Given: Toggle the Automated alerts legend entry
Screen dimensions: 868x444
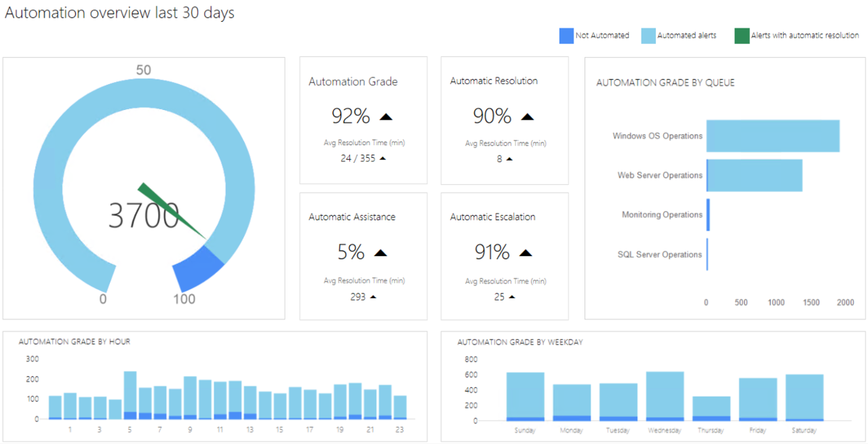Looking at the screenshot, I should 678,36.
